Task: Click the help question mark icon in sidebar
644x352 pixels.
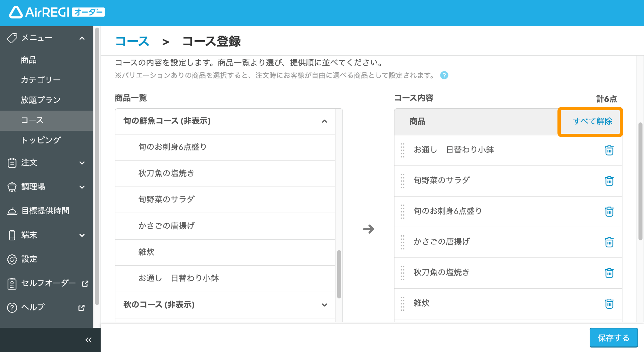Action: pos(12,307)
